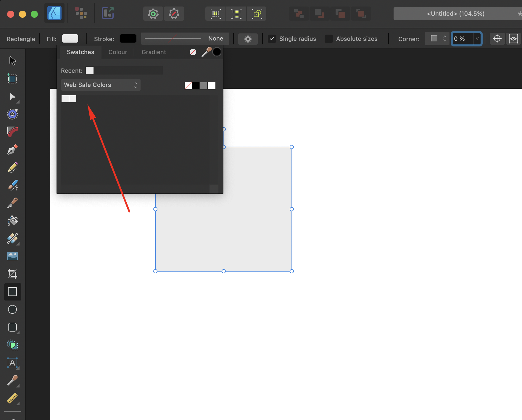Pick colour with the popup eyedropper

pos(207,52)
